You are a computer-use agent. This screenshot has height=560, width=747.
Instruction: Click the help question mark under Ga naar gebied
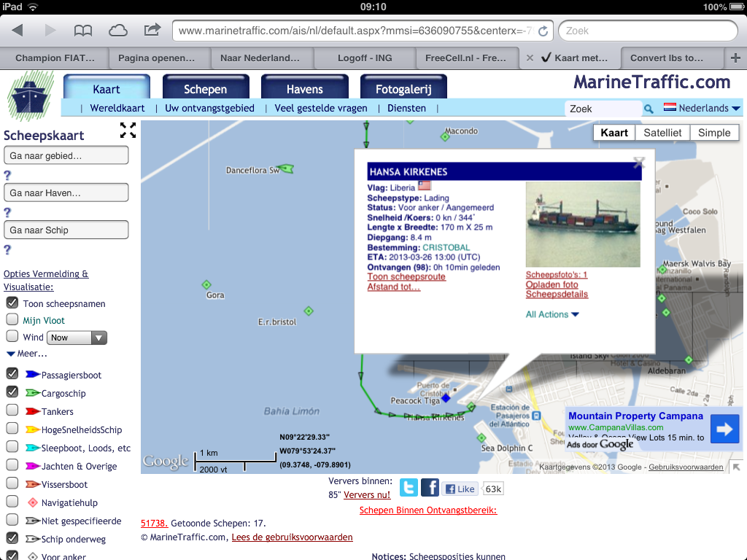point(7,175)
